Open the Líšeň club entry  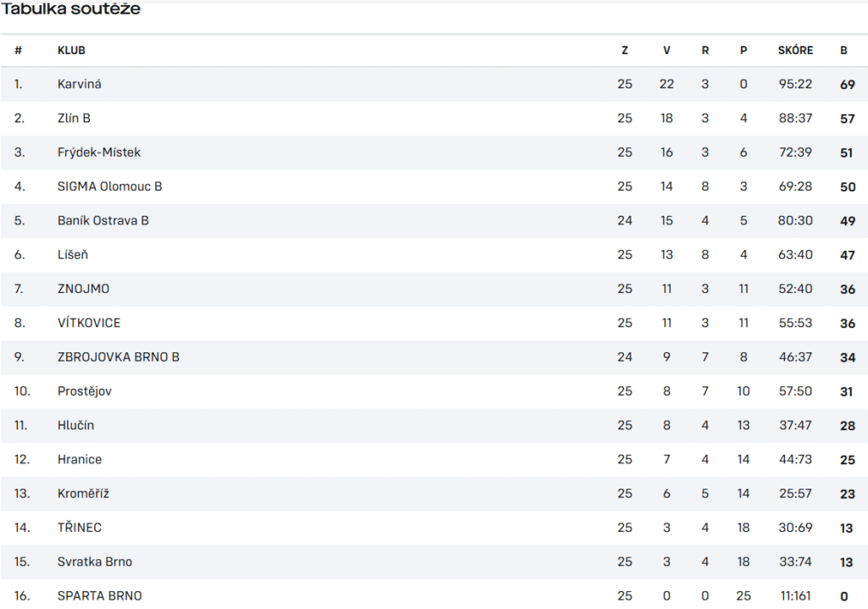[74, 255]
